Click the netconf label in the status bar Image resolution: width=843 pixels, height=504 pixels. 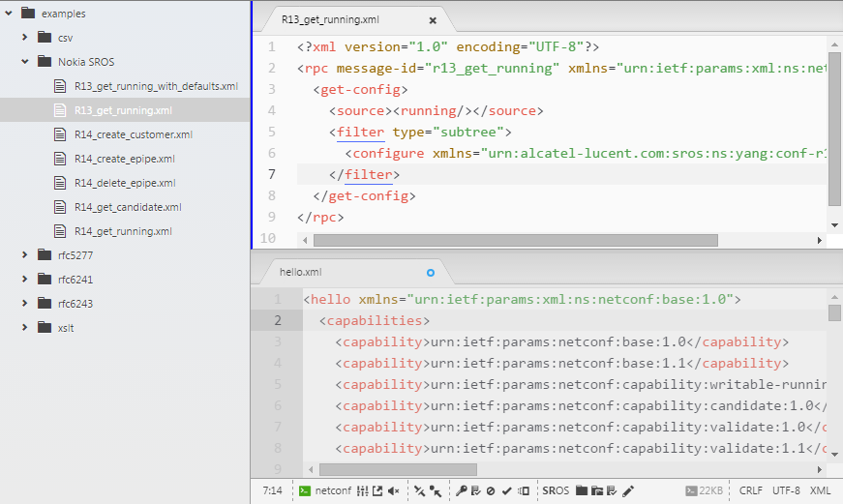(x=333, y=490)
